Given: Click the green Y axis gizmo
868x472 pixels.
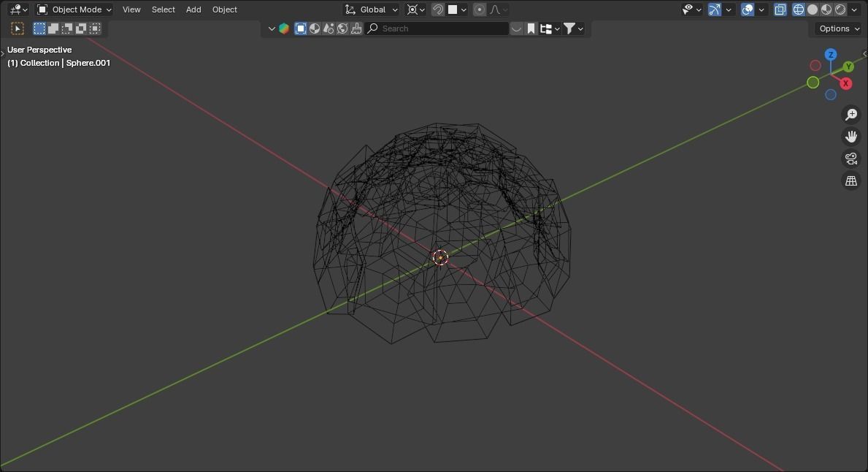Looking at the screenshot, I should pos(848,66).
